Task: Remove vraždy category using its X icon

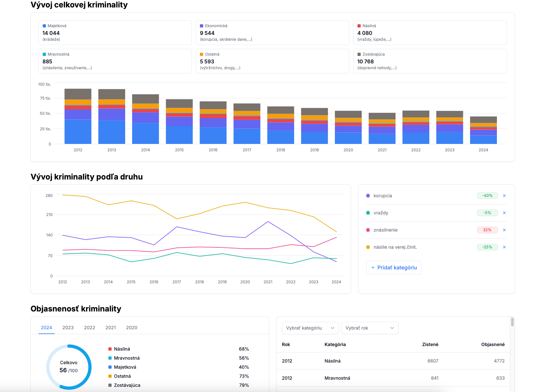Action: coord(504,213)
